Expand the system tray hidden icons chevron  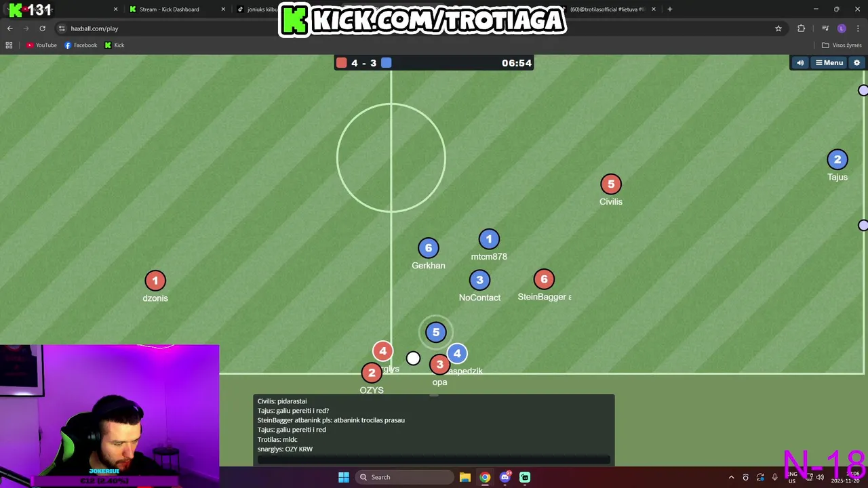click(x=731, y=477)
